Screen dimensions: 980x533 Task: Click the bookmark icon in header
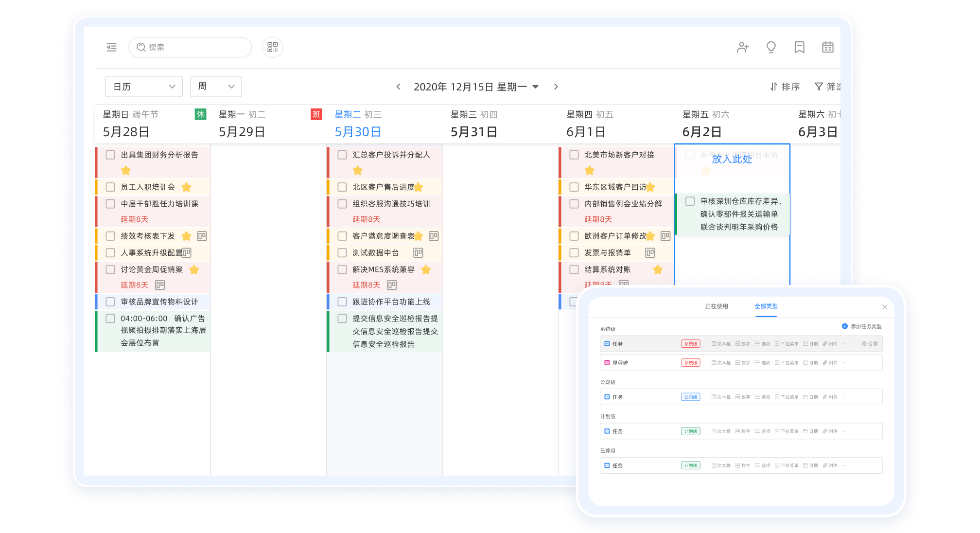coord(800,47)
